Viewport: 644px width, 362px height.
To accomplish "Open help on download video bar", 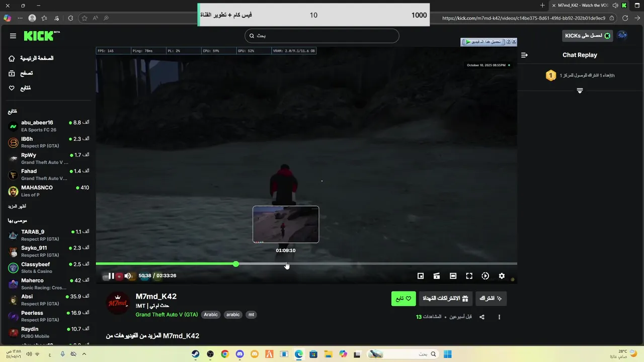I will 508,42.
